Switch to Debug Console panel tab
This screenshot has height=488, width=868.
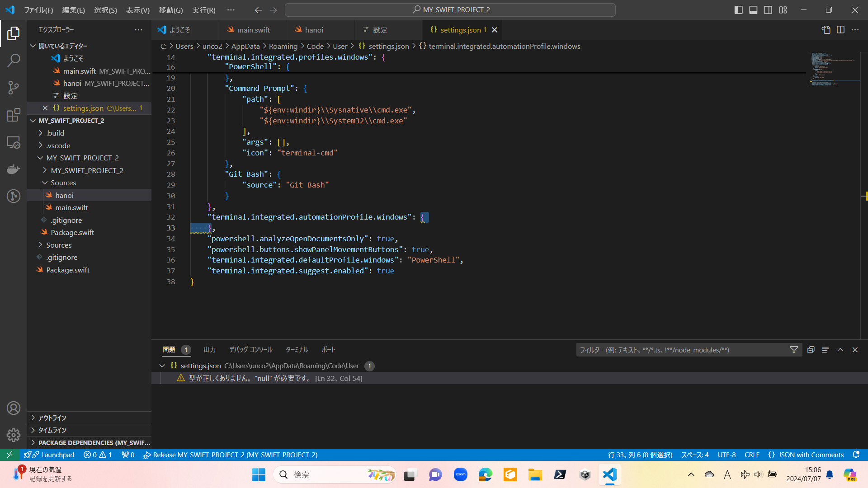[x=250, y=350]
